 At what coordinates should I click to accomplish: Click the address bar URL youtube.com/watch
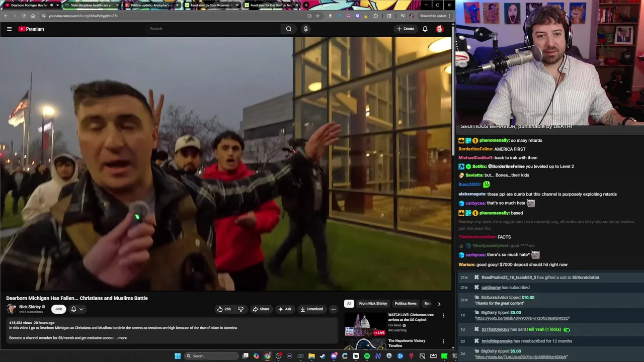coord(83,16)
